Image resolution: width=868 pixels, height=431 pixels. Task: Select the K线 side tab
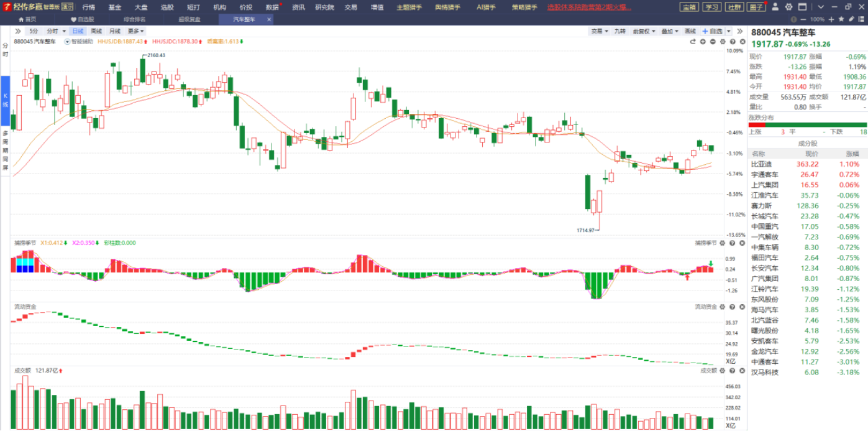tap(5, 100)
